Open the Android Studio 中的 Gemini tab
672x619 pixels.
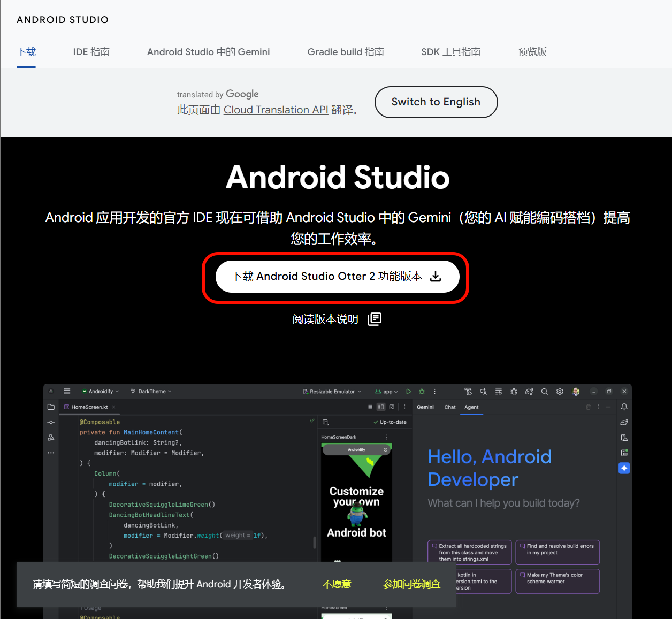point(209,52)
